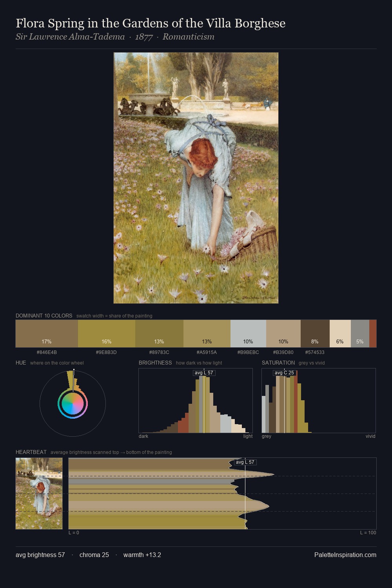The image size is (392, 588).
Task: Click the heartbeat brightness scan chart
Action: [x=222, y=494]
